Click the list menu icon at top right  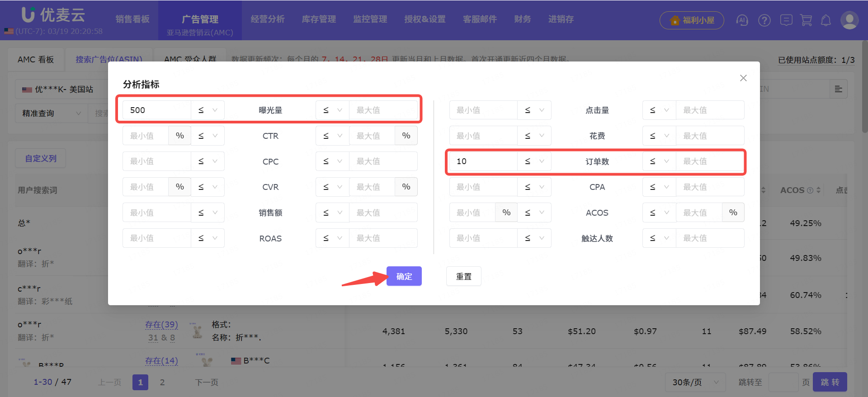838,89
